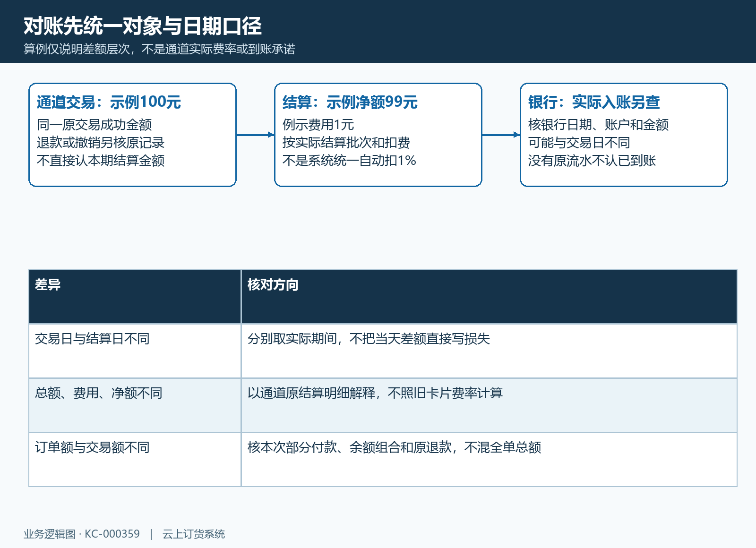Select the cell '交易日与结算日不同'
This screenshot has width=756, height=548.
click(x=135, y=351)
